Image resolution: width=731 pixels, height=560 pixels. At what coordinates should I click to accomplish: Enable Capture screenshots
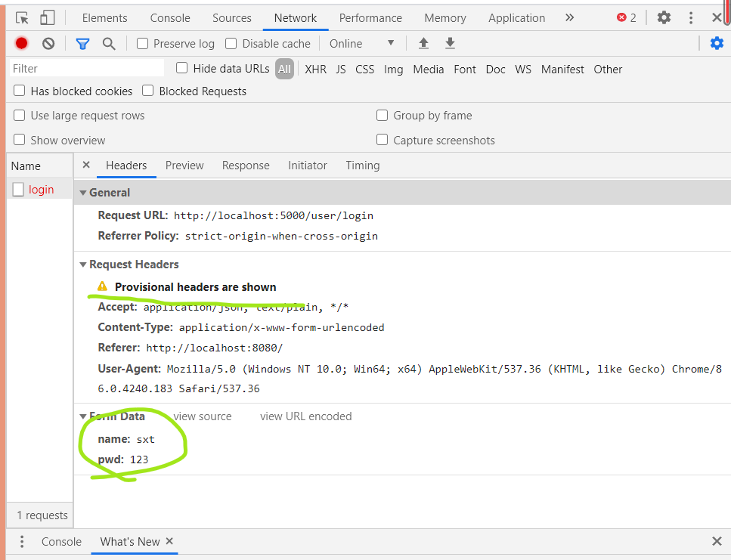tap(382, 140)
